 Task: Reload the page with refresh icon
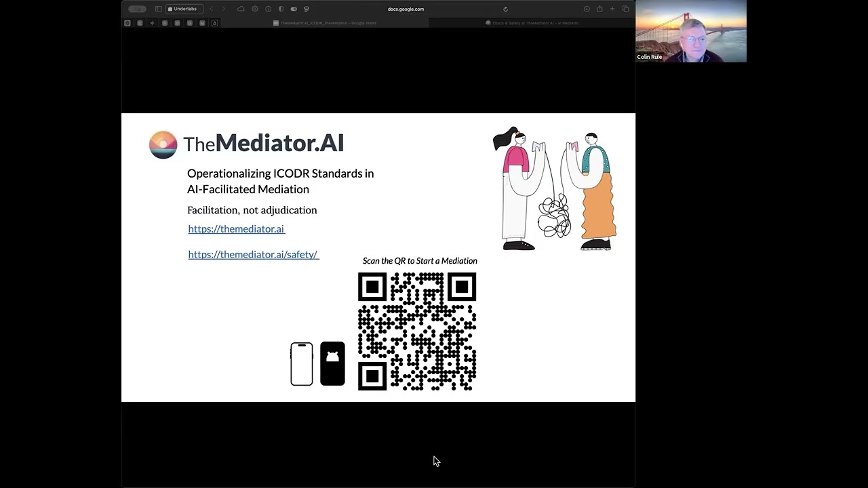(505, 9)
